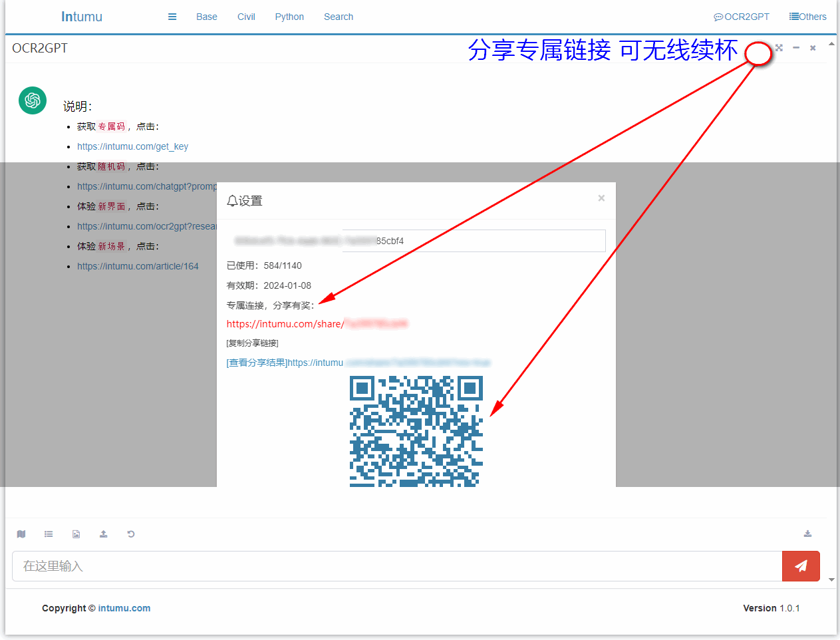
Task: Click the download icon above the send button
Action: click(x=807, y=534)
